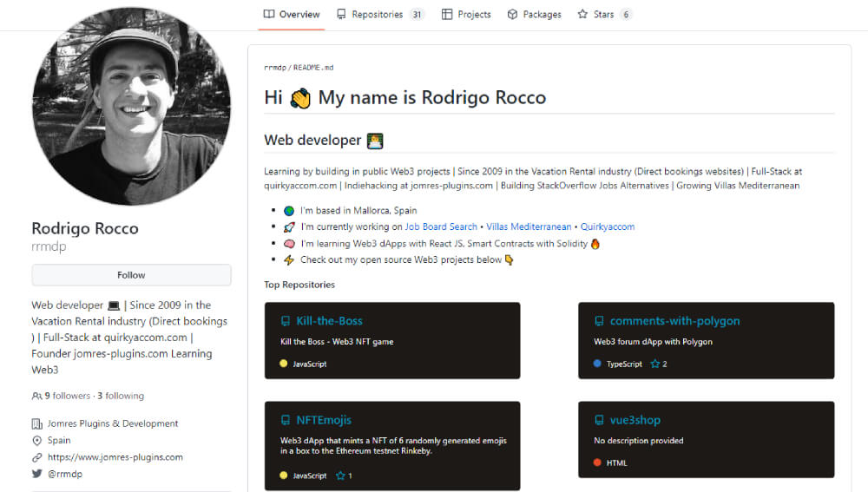The image size is (868, 492).
Task: Click Jomres Plugins & Development text
Action: point(113,423)
